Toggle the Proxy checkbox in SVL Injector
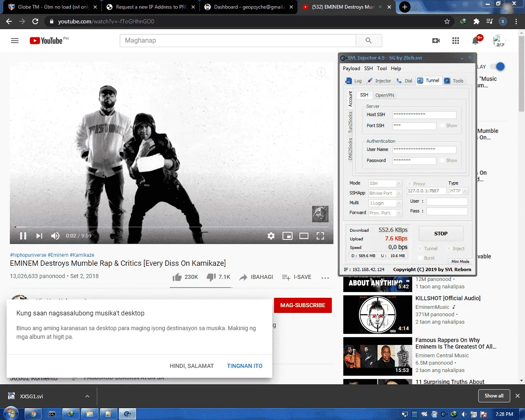This screenshot has height=420, width=525. [409, 184]
